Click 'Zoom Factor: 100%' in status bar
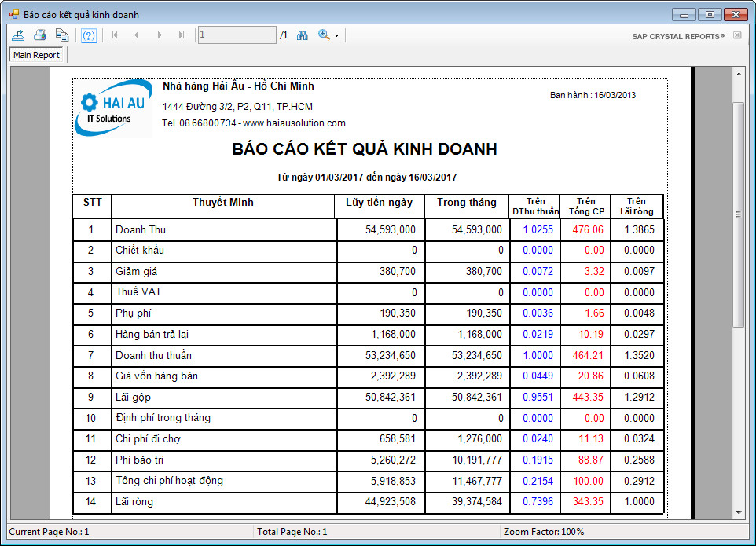 (x=543, y=532)
